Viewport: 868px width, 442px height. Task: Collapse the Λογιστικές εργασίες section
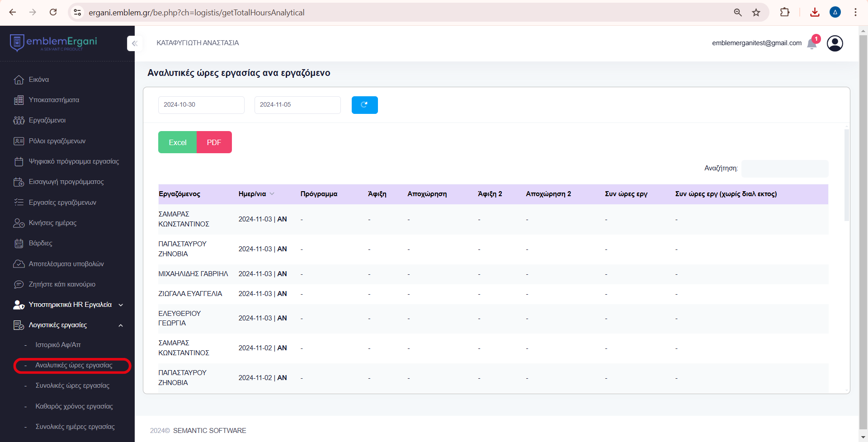coord(121,325)
